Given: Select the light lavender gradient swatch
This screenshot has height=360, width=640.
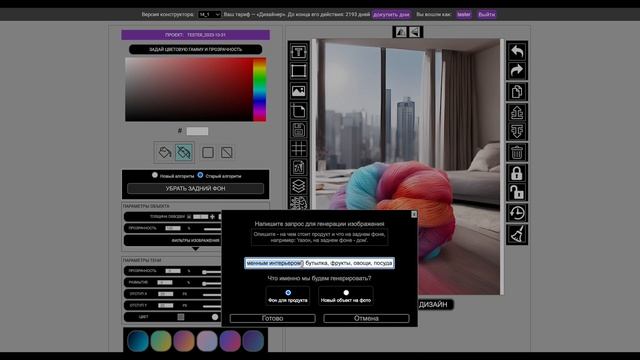Looking at the screenshot, I should pos(207,341).
